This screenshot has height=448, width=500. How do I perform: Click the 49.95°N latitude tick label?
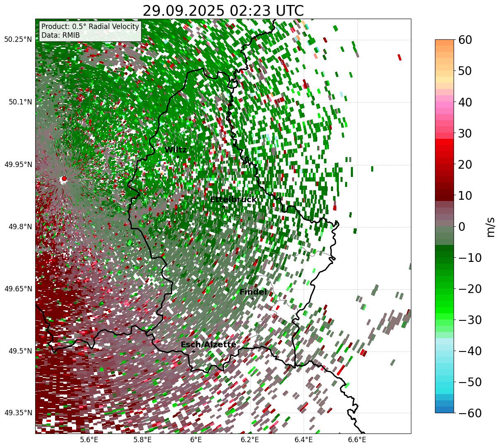click(18, 165)
